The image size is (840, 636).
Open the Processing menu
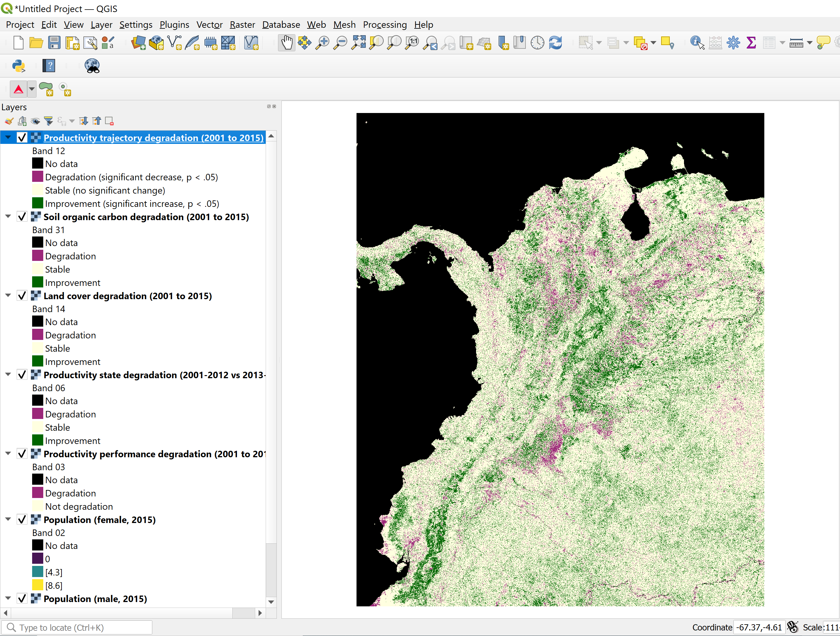coord(384,25)
